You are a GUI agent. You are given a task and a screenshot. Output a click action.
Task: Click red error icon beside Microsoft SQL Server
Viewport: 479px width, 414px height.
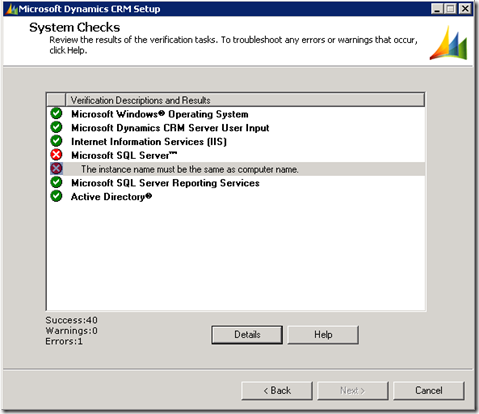click(x=56, y=155)
